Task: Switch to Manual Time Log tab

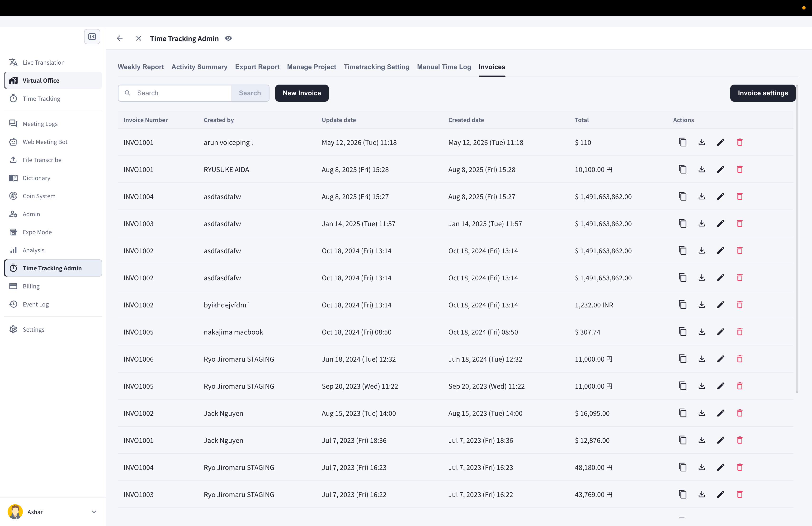Action: click(x=444, y=67)
